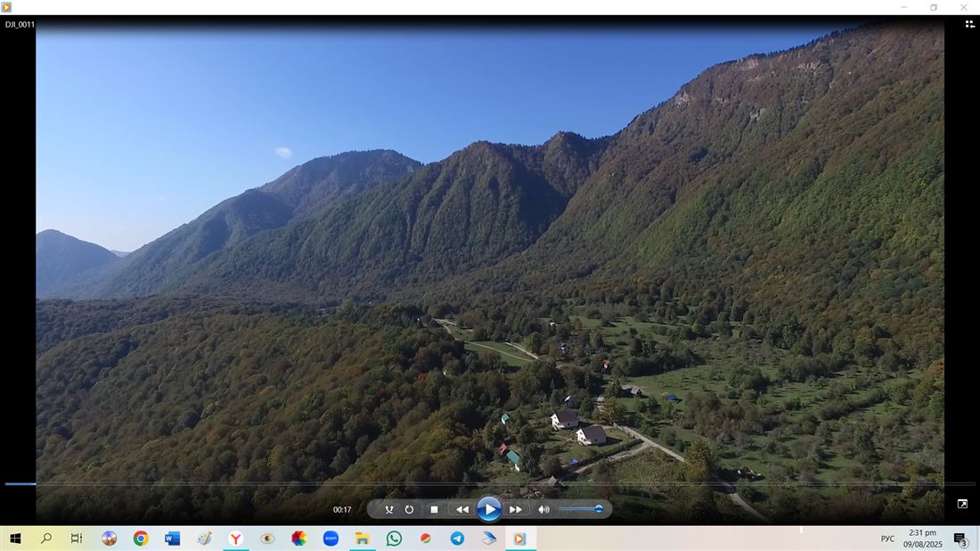
Task: Open the colorful polygon app on taskbar
Action: [x=299, y=539]
